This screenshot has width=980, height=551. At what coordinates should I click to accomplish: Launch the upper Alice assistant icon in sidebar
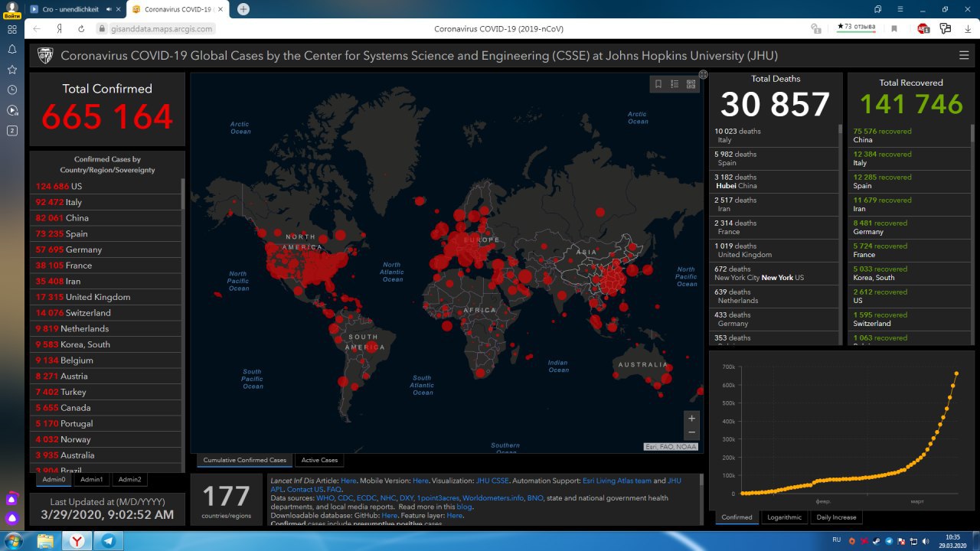point(11,499)
